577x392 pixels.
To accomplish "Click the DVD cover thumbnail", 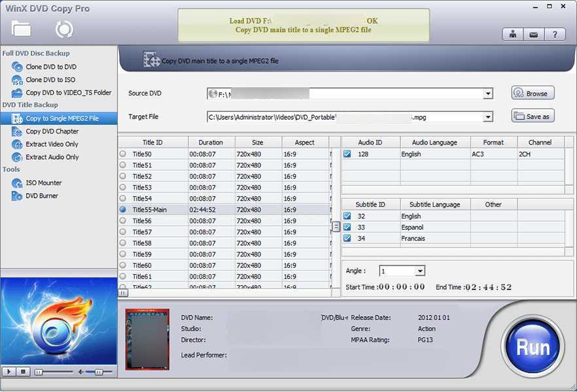I will (x=147, y=338).
